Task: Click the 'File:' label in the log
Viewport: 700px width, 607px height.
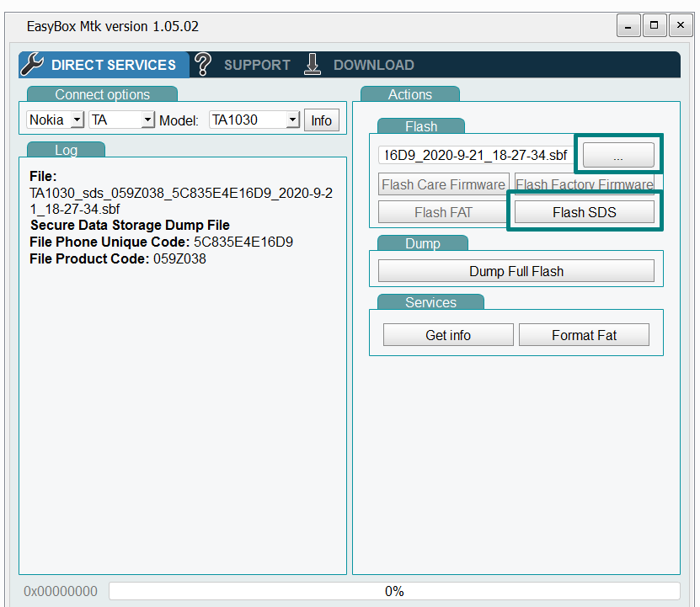Action: [43, 176]
